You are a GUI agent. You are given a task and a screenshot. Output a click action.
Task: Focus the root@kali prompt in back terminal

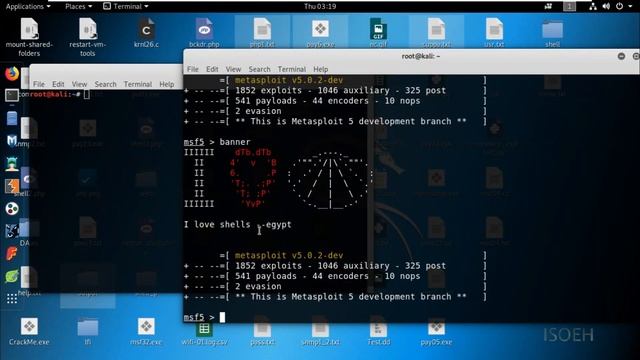pyautogui.click(x=60, y=94)
